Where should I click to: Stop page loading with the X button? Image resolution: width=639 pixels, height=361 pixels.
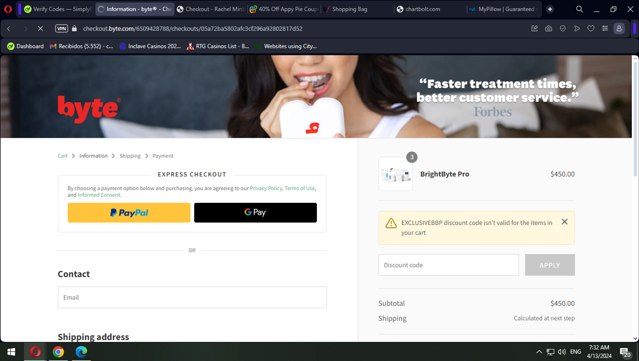coord(40,29)
